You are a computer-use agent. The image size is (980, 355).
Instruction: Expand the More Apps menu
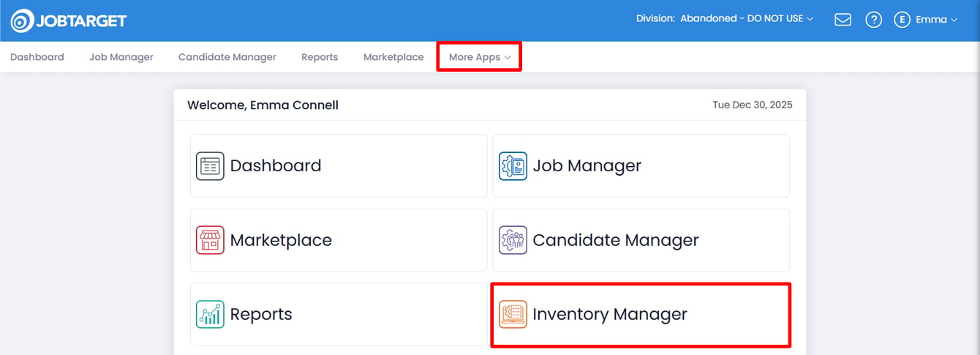pyautogui.click(x=480, y=56)
